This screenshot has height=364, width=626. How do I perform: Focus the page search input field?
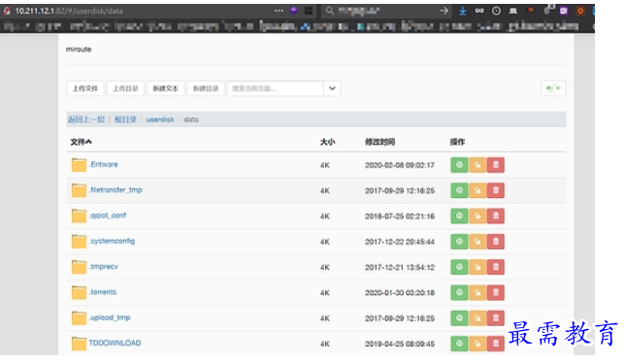276,88
